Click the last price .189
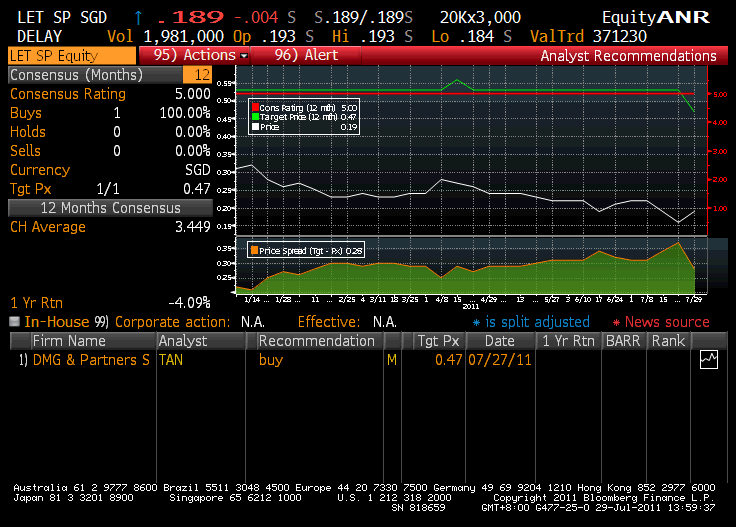Image resolution: width=736 pixels, height=527 pixels. pyautogui.click(x=191, y=17)
